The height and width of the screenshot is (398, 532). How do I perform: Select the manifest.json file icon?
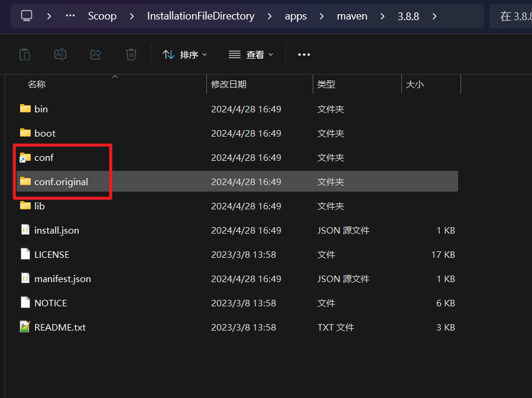point(25,279)
